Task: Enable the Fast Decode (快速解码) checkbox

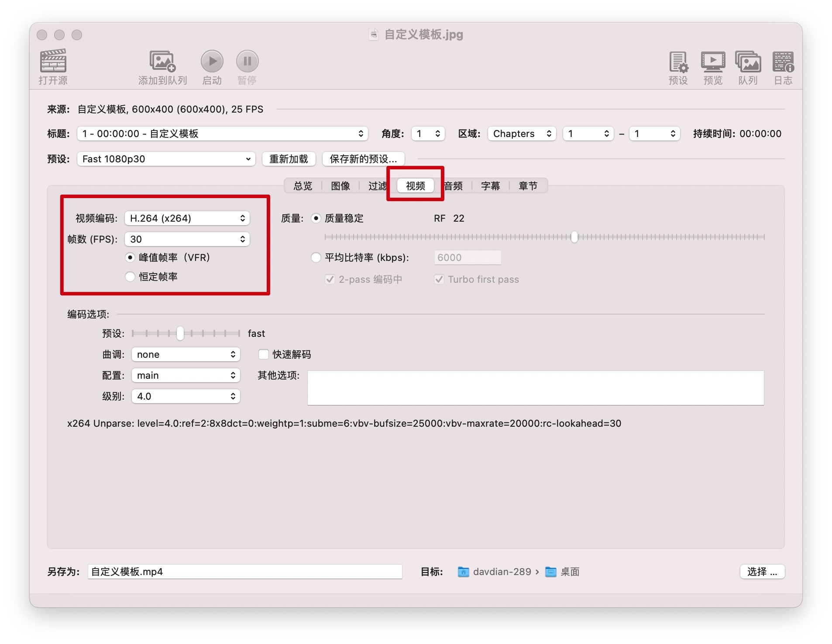Action: tap(264, 354)
